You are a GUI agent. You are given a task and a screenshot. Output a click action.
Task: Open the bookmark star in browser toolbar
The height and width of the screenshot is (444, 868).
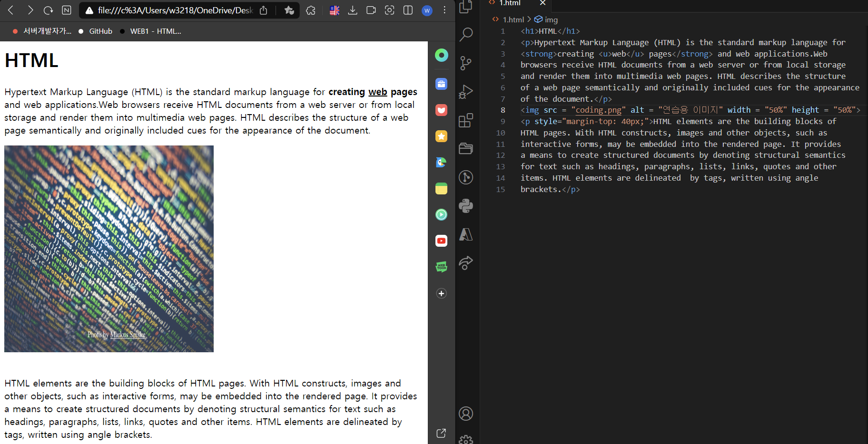pos(289,10)
